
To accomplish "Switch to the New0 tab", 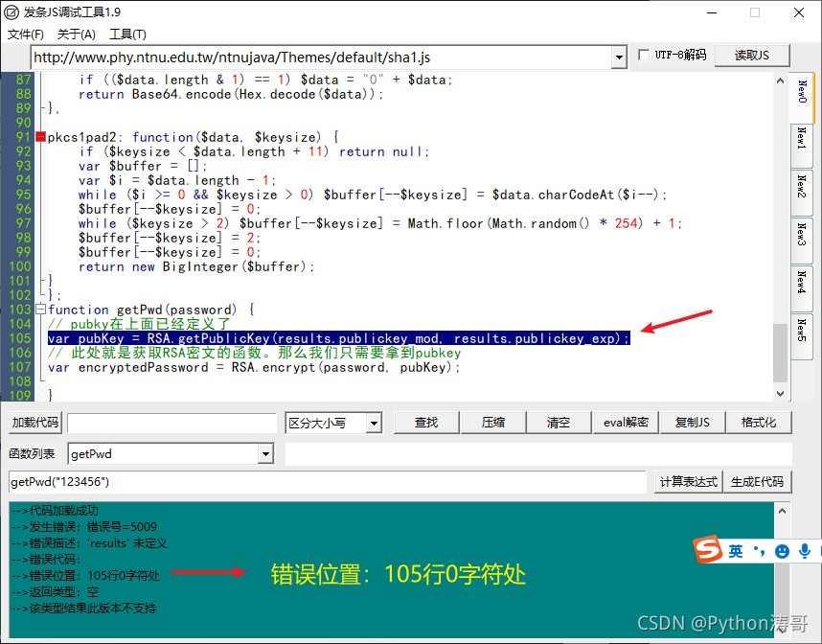I will (x=802, y=97).
